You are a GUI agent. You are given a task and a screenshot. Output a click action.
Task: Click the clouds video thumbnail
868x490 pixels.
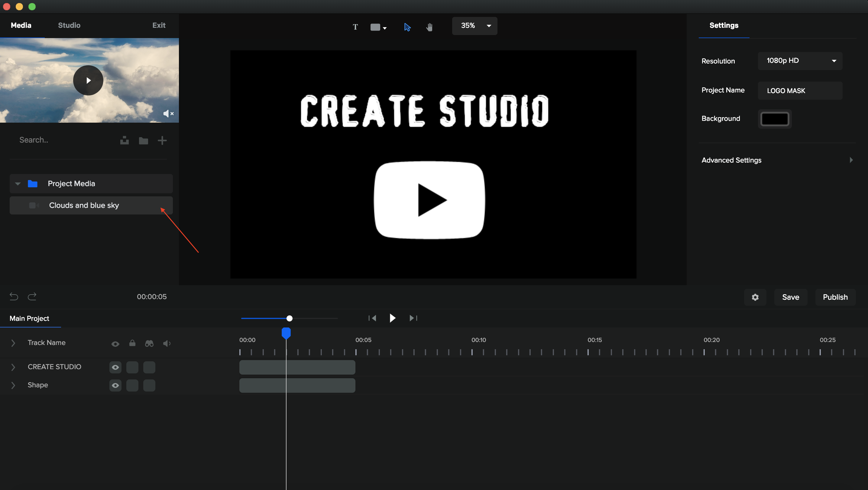tap(89, 80)
